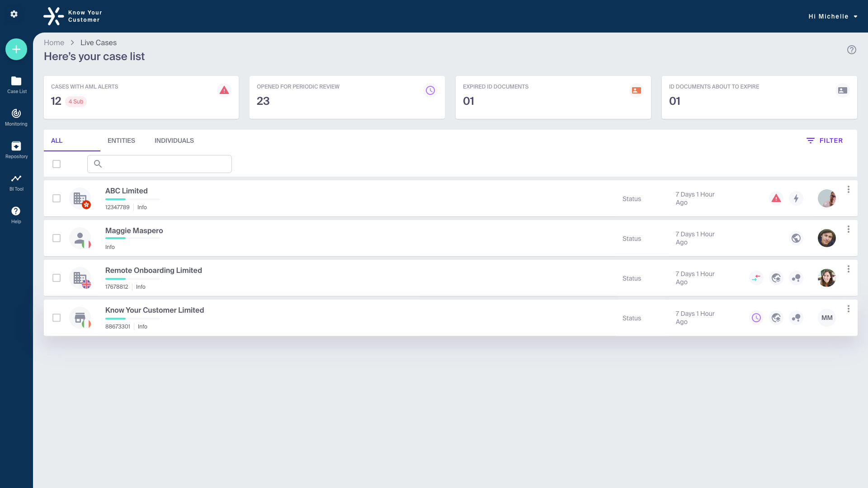Click assignee avatar on ABC Limited row
The width and height of the screenshot is (868, 488).
pos(827,198)
